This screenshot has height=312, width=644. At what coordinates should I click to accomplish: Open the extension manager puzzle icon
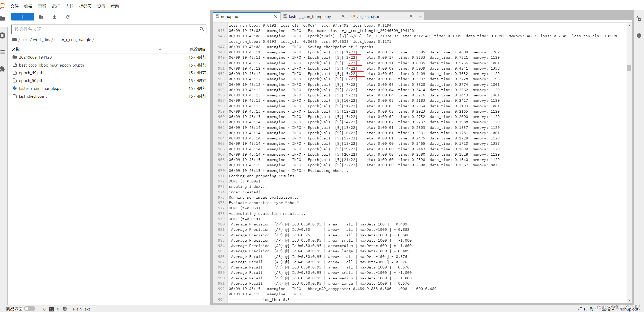(3, 69)
